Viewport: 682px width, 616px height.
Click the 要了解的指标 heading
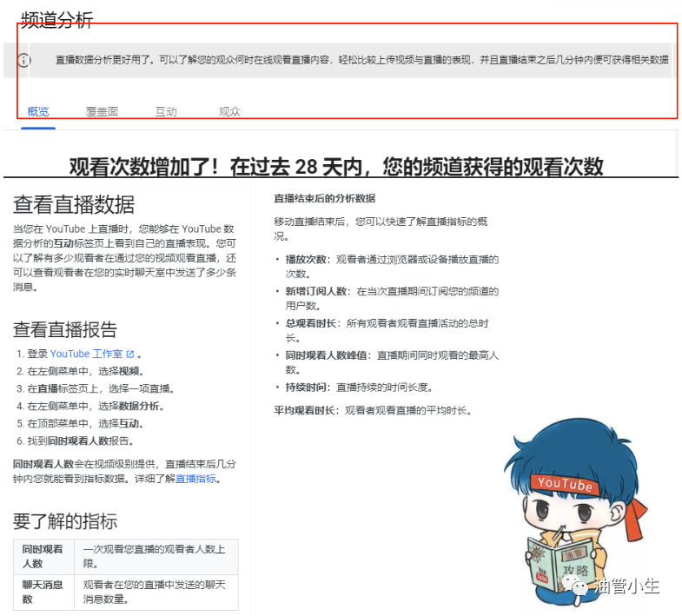[65, 520]
